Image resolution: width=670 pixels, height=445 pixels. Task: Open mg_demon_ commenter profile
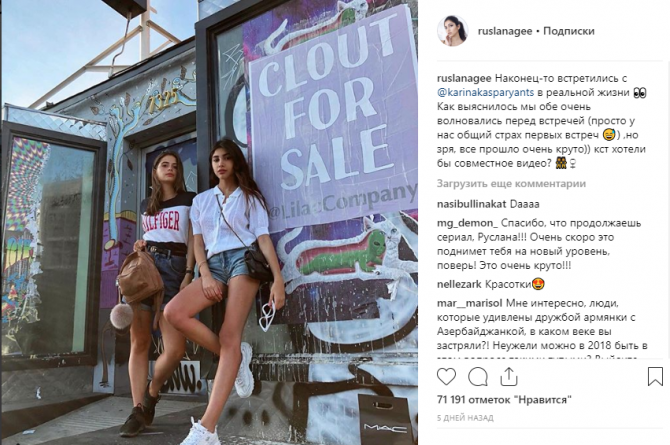pos(467,223)
